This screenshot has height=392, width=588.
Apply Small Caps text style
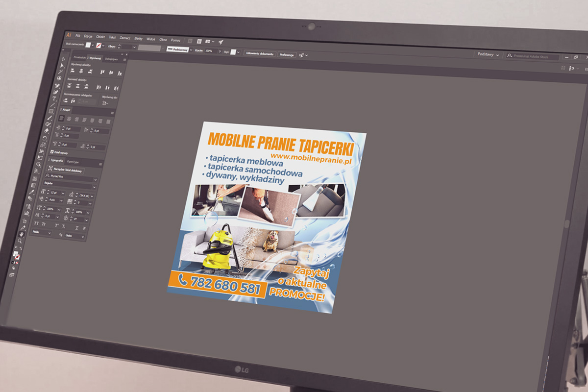tap(44, 224)
